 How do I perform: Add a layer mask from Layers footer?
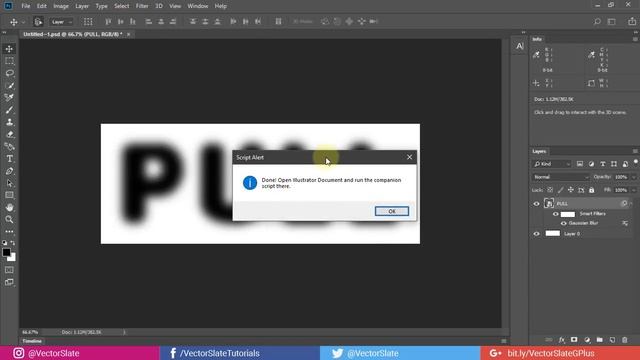coord(574,340)
